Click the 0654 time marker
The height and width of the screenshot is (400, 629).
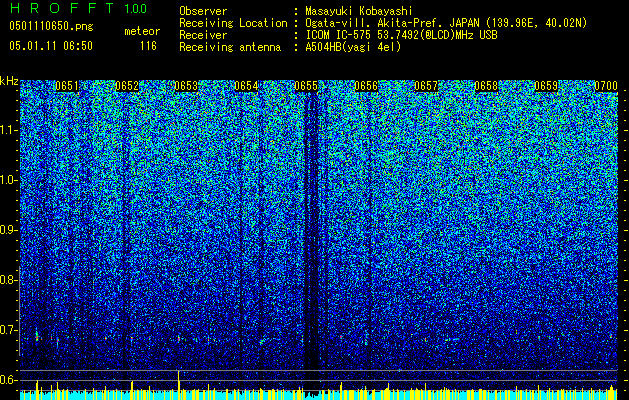point(246,86)
